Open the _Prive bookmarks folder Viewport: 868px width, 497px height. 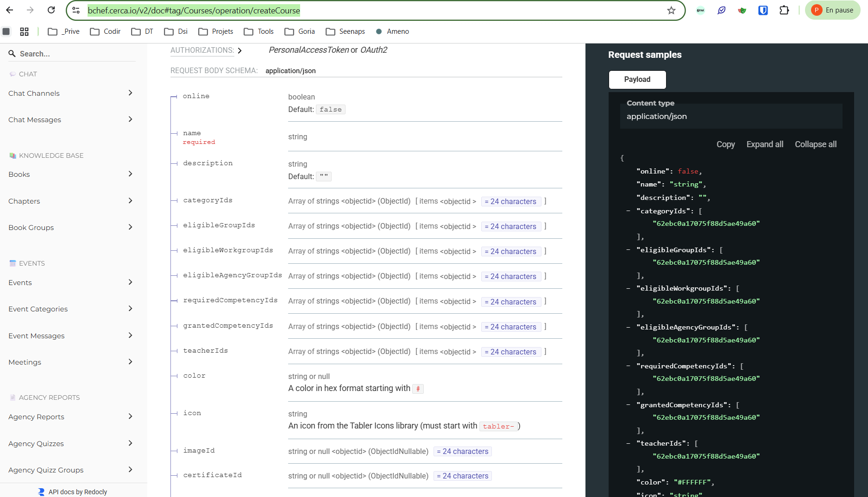pos(64,31)
